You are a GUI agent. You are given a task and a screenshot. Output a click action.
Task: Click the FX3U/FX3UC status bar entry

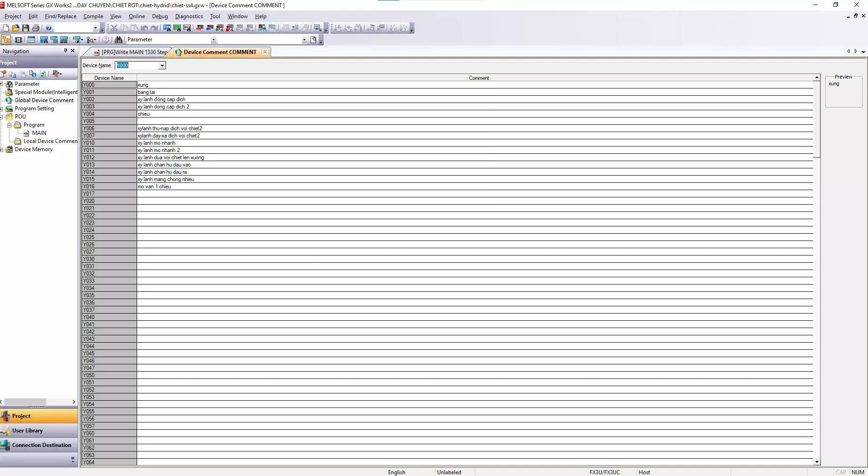click(605, 472)
